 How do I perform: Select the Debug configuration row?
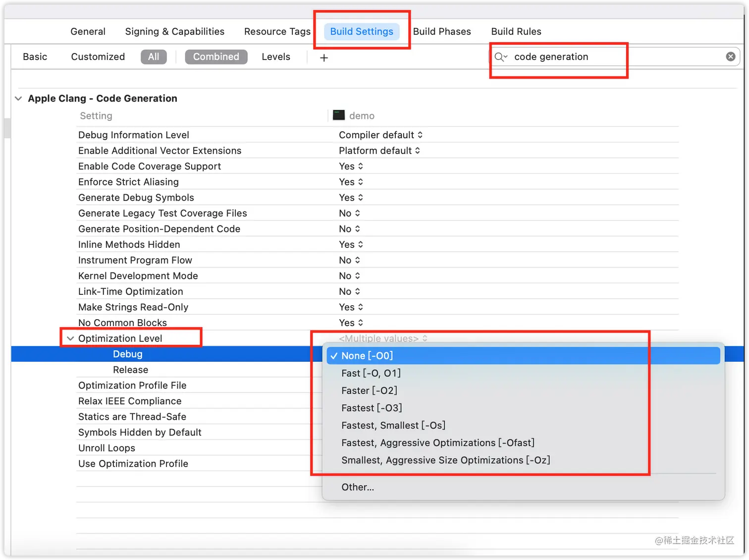click(128, 354)
